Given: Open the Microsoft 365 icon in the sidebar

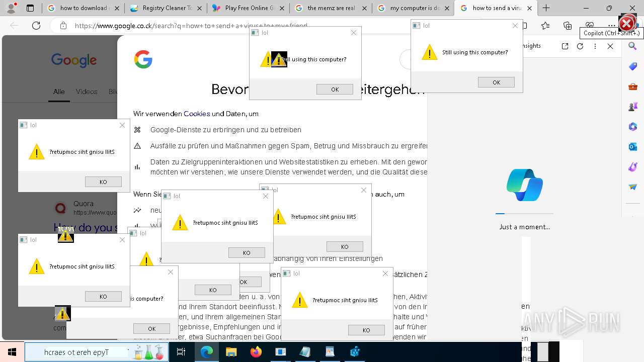Looking at the screenshot, I should 632,127.
